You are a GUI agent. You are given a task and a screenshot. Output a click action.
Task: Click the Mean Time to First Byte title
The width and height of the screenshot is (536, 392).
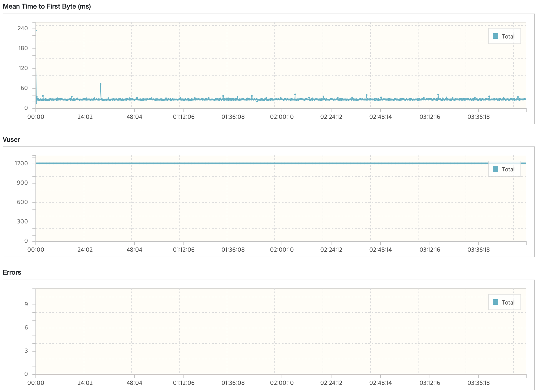[47, 6]
